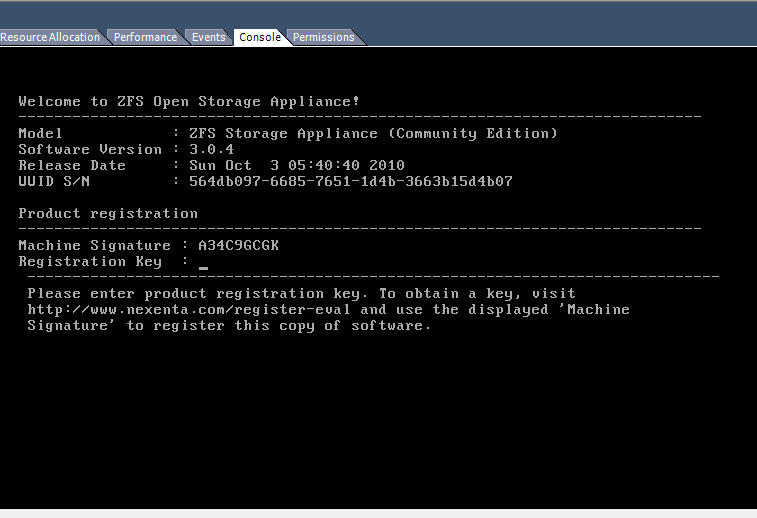Image resolution: width=757 pixels, height=518 pixels.
Task: Click the Welcome to ZFS heading line
Action: [189, 102]
